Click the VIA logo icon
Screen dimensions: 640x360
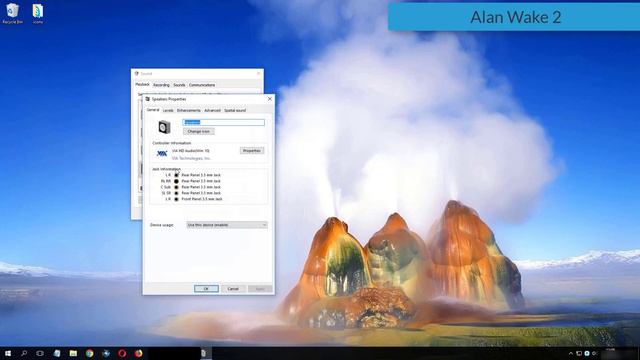point(162,153)
